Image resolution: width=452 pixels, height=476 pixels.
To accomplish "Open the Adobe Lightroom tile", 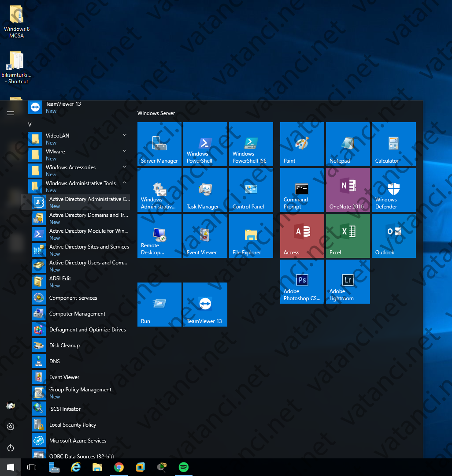I will click(x=348, y=282).
